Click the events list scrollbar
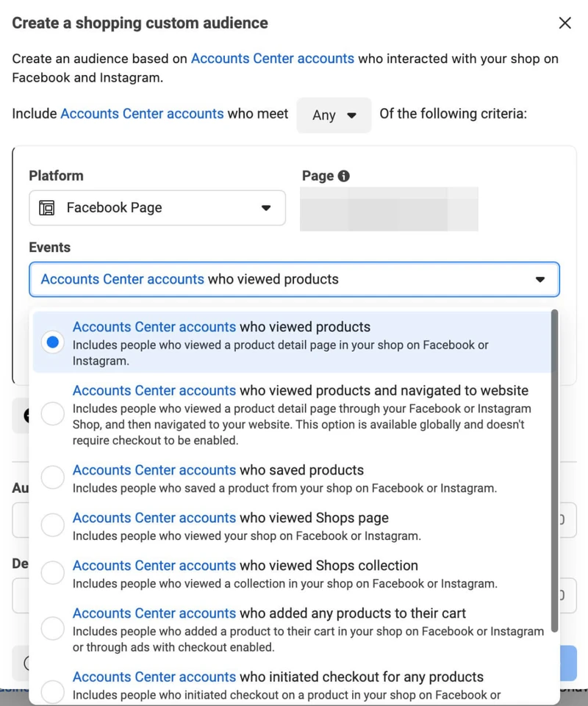Image resolution: width=588 pixels, height=706 pixels. tap(554, 470)
